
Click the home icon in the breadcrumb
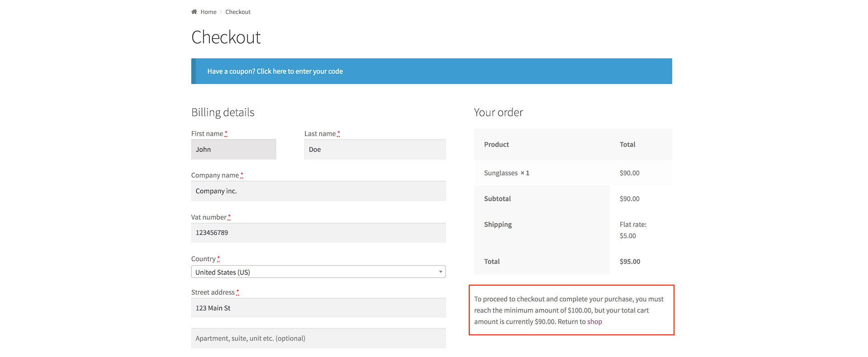click(194, 12)
